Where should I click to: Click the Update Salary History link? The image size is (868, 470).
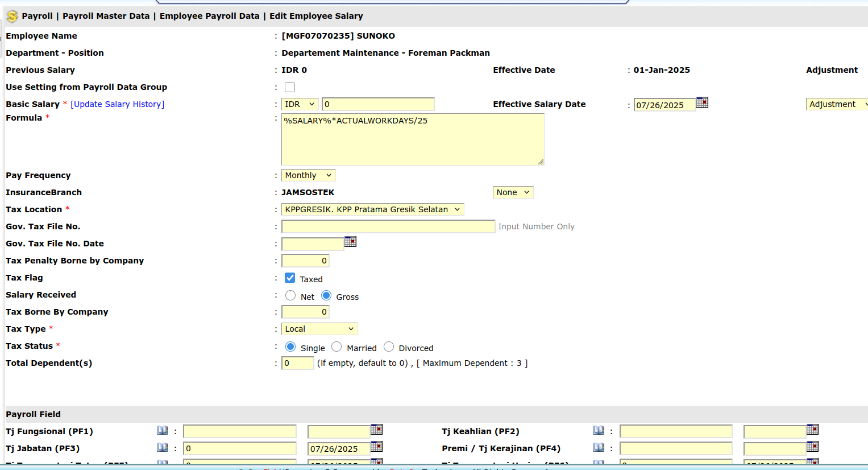[117, 104]
